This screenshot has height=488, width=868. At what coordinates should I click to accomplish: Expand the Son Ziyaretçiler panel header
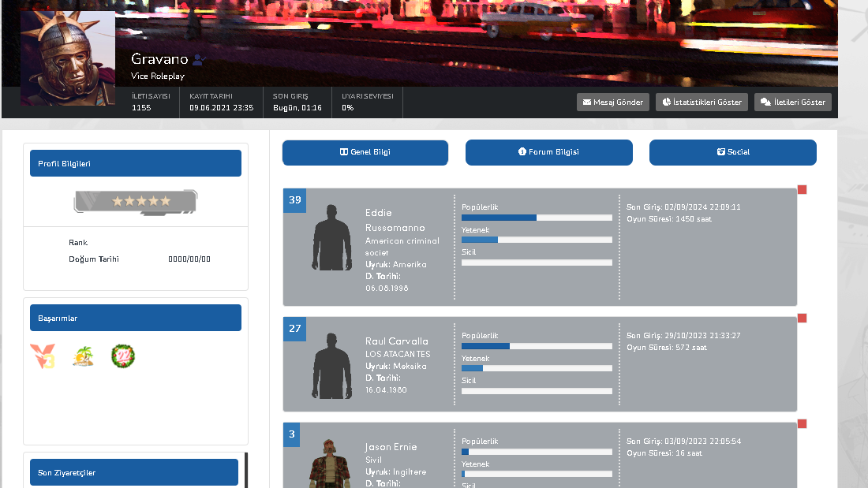(x=134, y=472)
